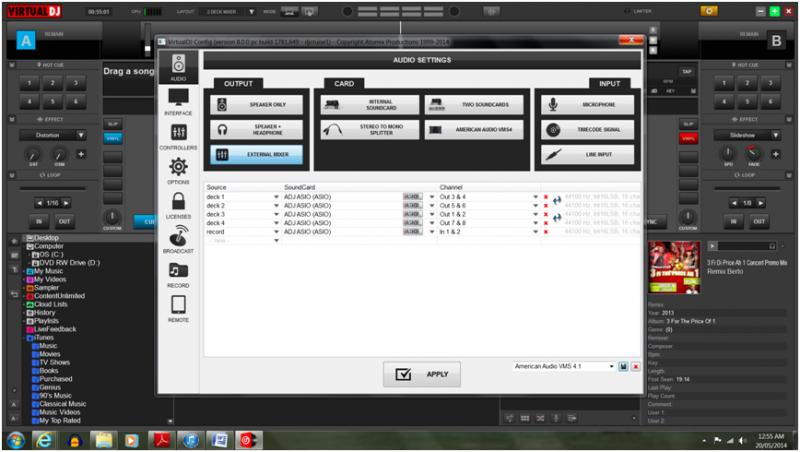Enable Microphone input
Image resolution: width=800 pixels, height=452 pixels.
[587, 105]
